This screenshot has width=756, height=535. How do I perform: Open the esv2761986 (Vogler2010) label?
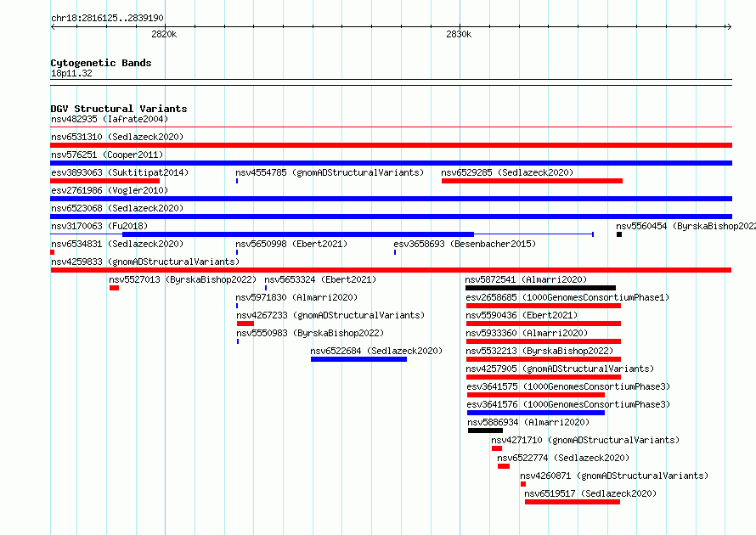(110, 190)
